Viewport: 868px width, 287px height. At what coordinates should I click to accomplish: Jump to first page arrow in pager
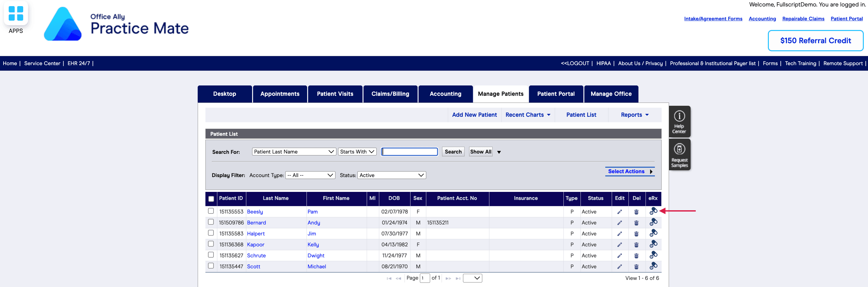(x=389, y=279)
